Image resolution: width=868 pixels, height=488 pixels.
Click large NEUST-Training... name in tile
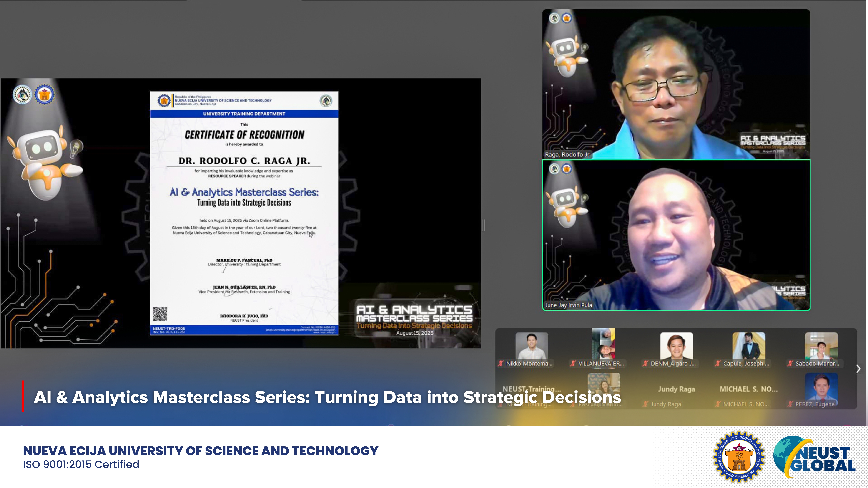532,389
